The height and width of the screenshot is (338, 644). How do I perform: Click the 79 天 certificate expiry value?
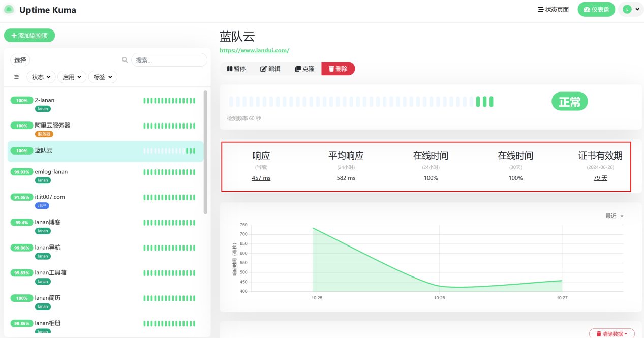(x=600, y=178)
